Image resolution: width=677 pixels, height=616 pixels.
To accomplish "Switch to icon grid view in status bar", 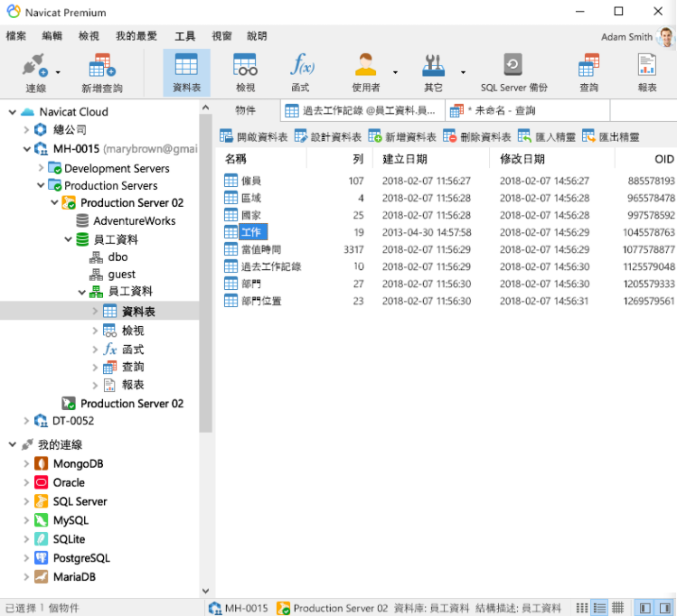I will tap(581, 608).
